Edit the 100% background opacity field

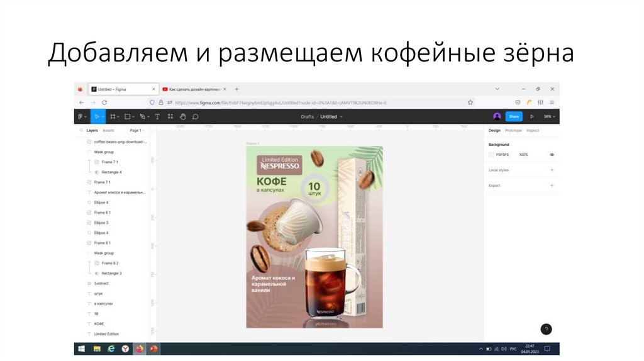pyautogui.click(x=523, y=155)
